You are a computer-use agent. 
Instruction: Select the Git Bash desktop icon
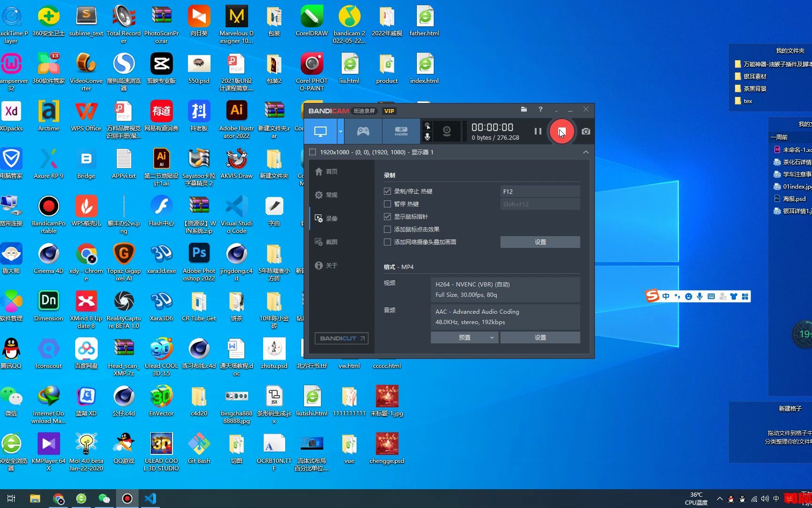point(199,449)
